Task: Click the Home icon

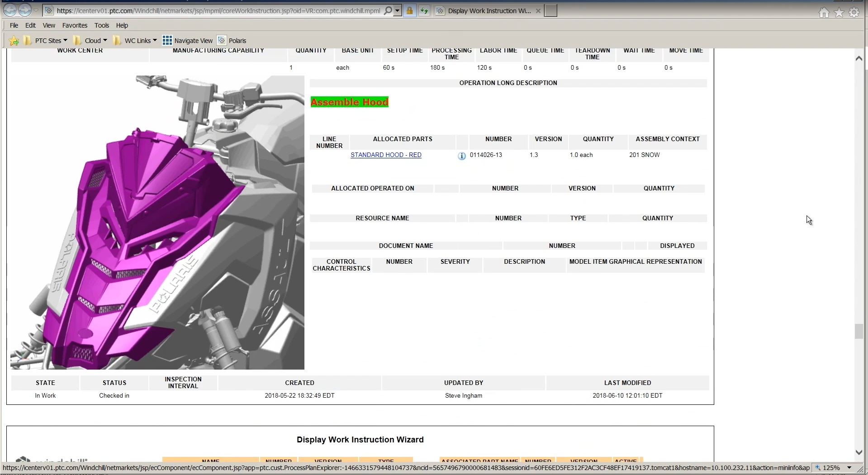Action: pyautogui.click(x=824, y=13)
